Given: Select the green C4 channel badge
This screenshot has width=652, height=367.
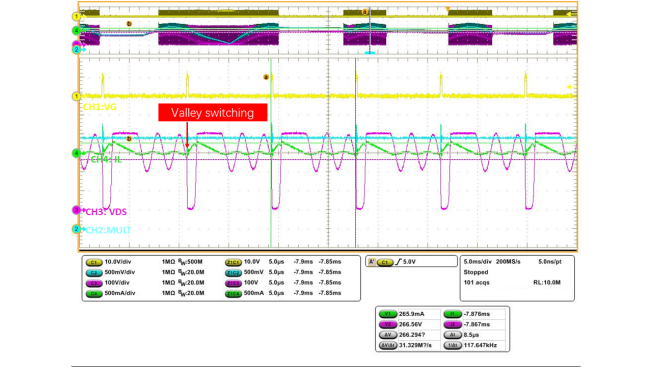Looking at the screenshot, I should tap(94, 293).
